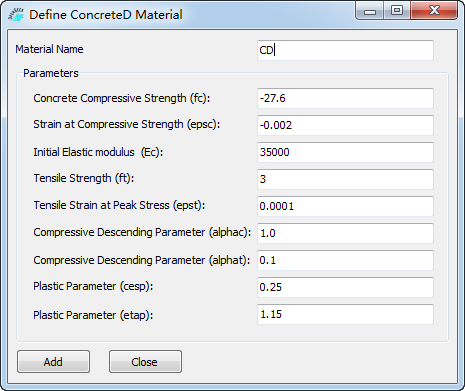
Task: Maximize the Define ConcreteD Material window
Action: coord(397,11)
